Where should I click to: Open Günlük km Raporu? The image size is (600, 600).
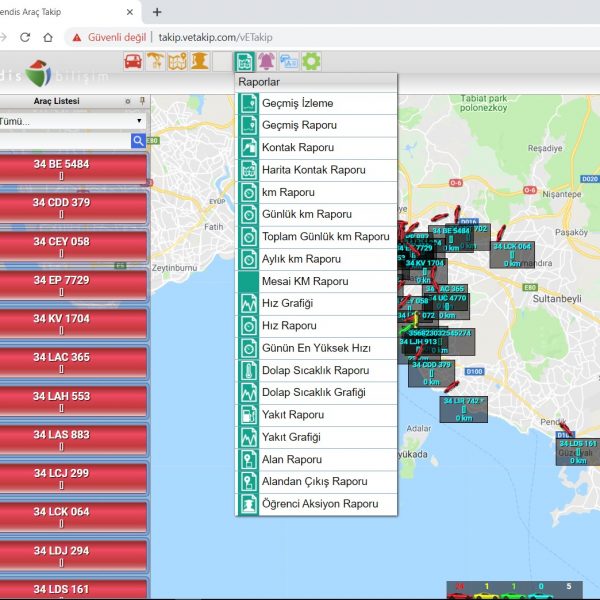[x=317, y=215]
